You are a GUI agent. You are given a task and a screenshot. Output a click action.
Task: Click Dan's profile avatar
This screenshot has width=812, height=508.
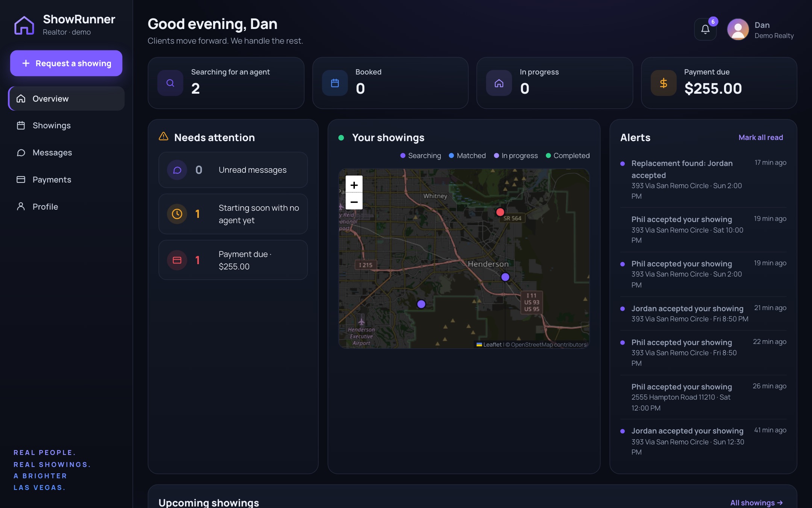click(x=738, y=29)
